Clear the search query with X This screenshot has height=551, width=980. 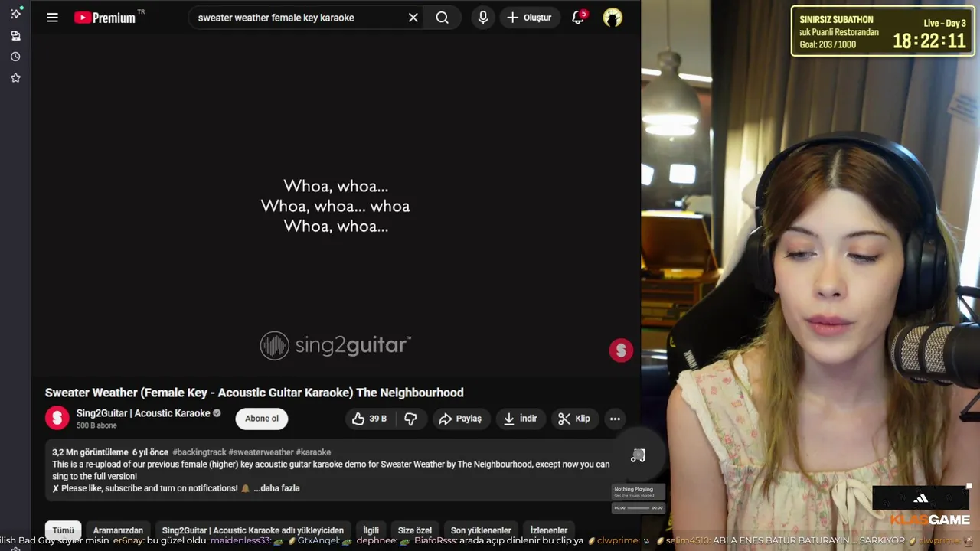click(x=413, y=18)
